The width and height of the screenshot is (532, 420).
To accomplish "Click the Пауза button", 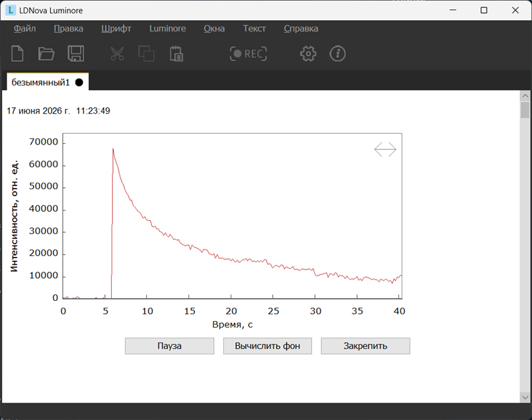I will [170, 346].
